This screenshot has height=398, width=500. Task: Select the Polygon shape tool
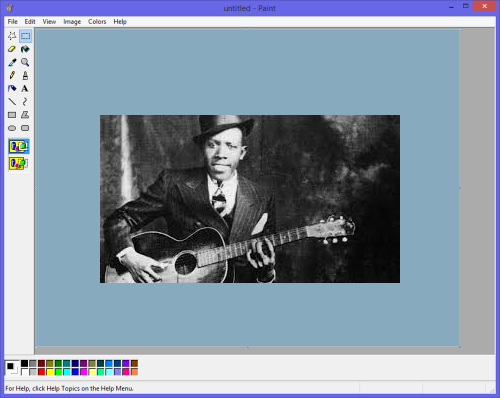[x=25, y=115]
